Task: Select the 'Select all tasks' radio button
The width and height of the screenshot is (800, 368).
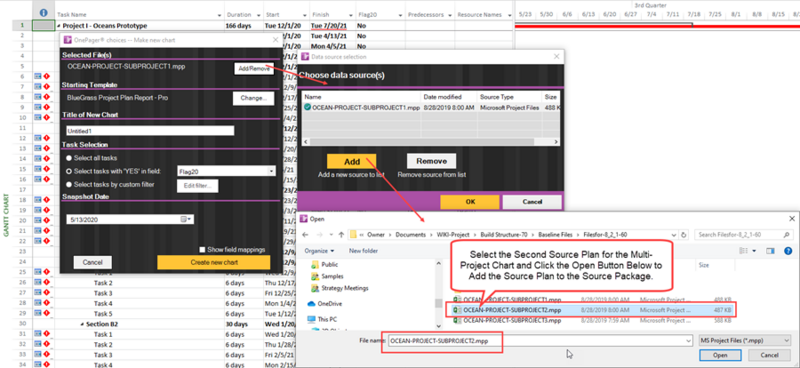Action: coord(69,158)
